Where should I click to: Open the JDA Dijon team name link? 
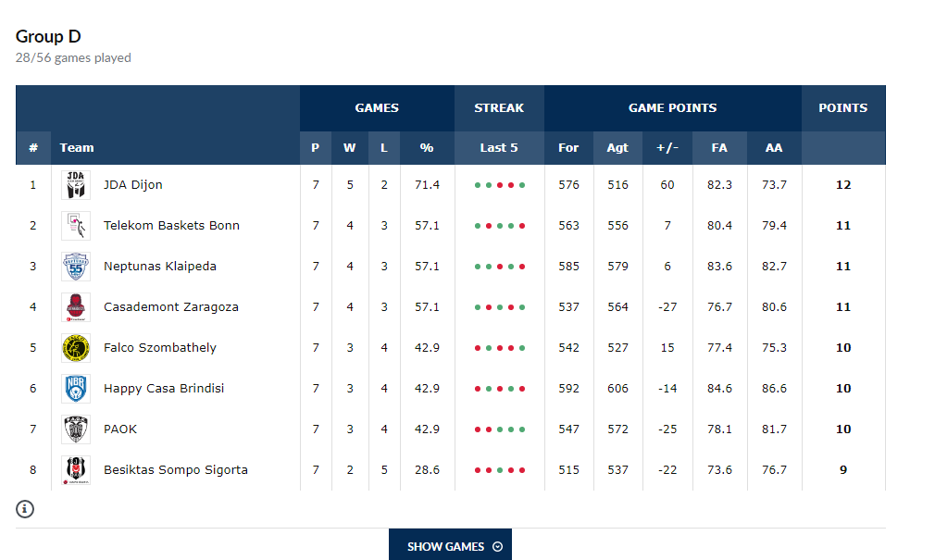point(132,185)
